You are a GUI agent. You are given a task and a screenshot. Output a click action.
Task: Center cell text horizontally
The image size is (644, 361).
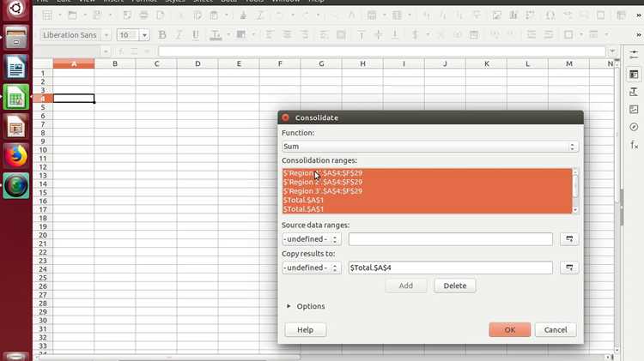(x=287, y=35)
